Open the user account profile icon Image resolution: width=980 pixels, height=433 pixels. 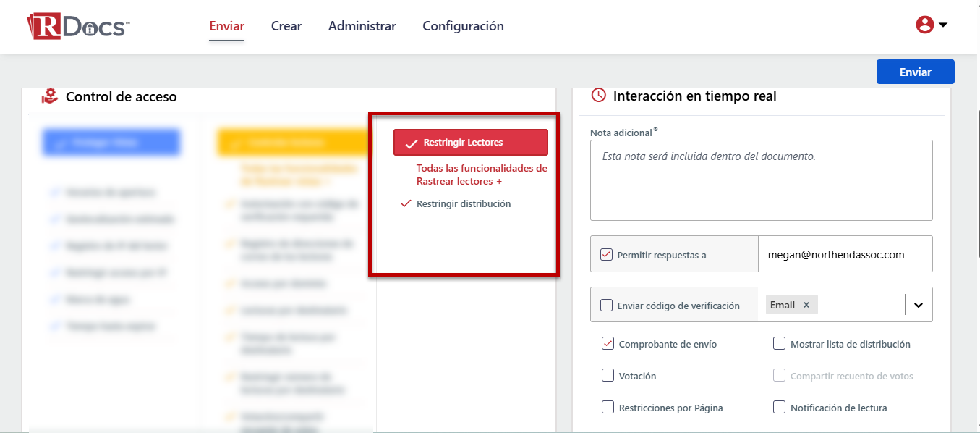tap(924, 25)
